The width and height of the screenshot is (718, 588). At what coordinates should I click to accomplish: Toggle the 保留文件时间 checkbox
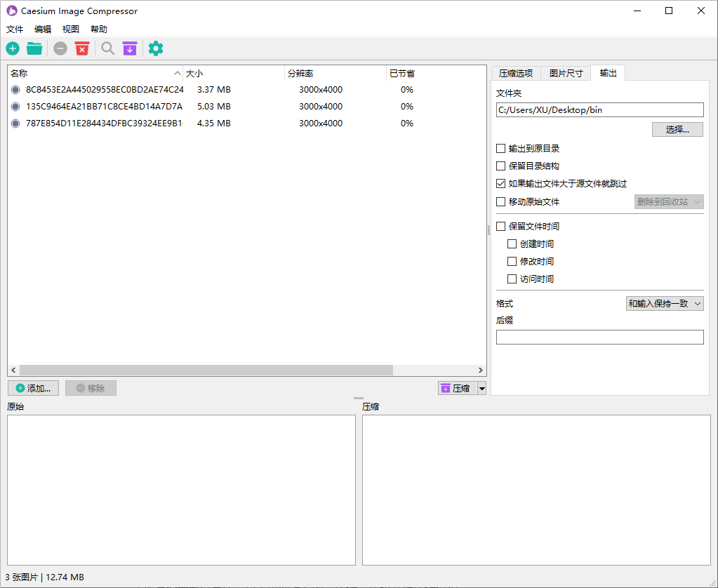(x=500, y=227)
